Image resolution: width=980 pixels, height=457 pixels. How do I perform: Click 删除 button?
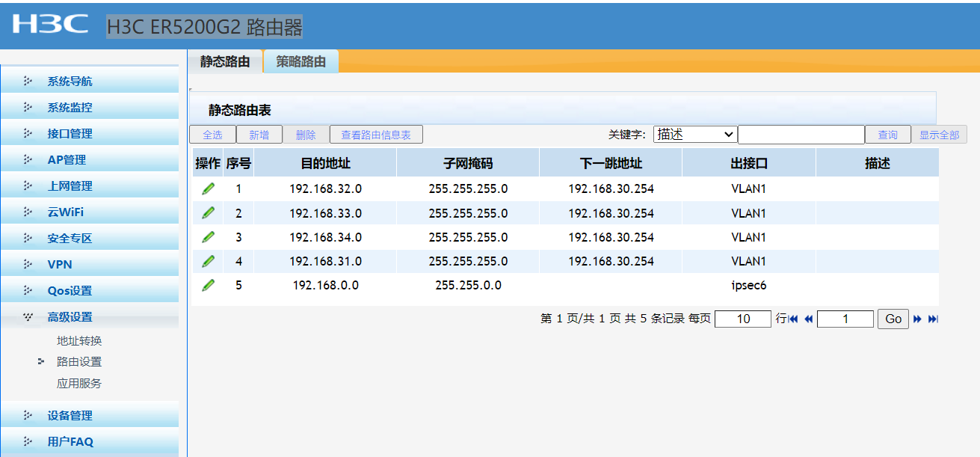306,135
